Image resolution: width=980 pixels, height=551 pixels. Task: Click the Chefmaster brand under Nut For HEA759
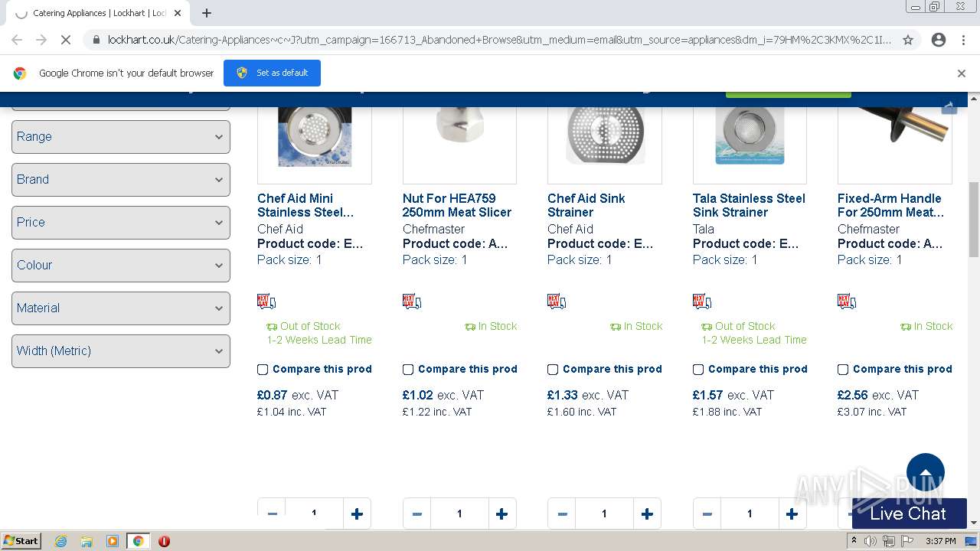pos(433,229)
